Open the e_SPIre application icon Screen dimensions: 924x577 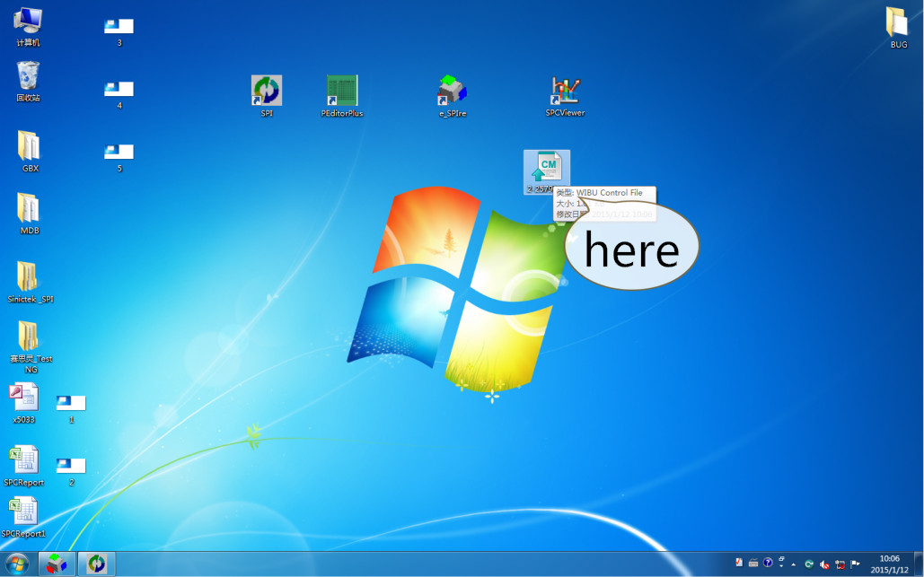pyautogui.click(x=452, y=91)
